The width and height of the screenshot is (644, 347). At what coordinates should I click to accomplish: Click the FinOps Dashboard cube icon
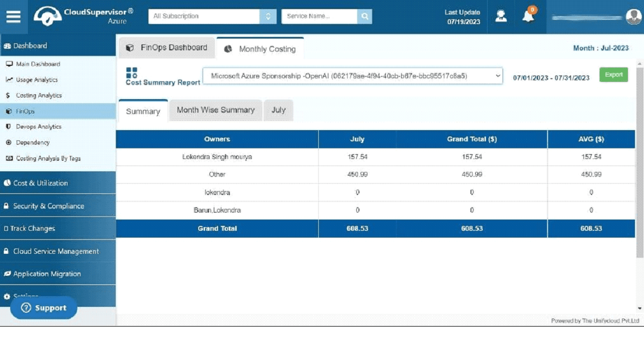130,48
